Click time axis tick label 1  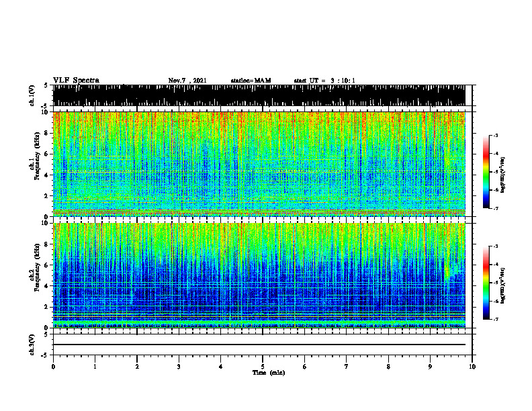95,367
